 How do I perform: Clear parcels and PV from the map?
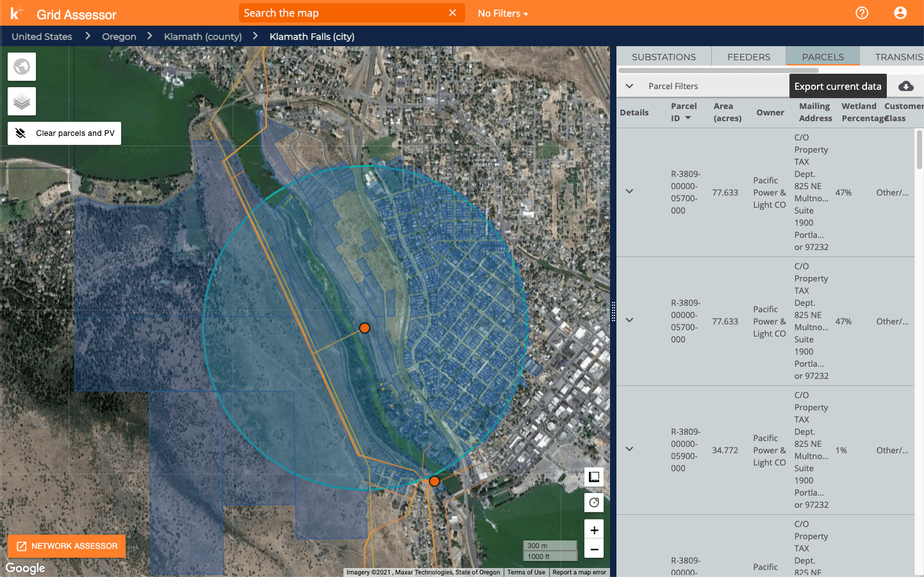(63, 133)
